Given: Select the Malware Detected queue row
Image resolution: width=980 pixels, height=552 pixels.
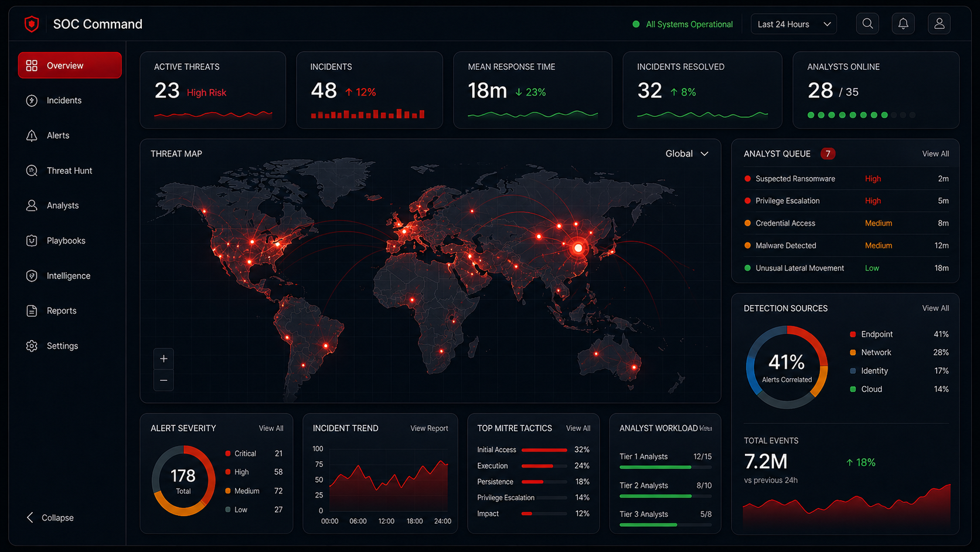Looking at the screenshot, I should click(846, 246).
